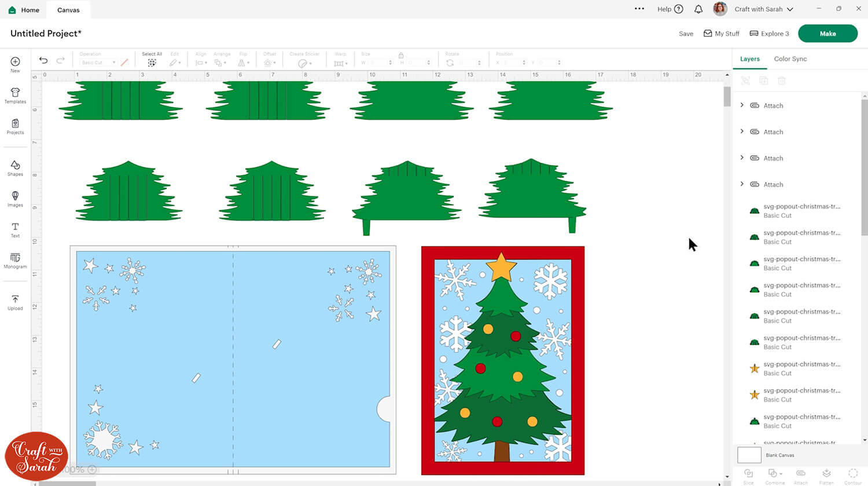The height and width of the screenshot is (486, 868).
Task: Click the Undo arrow in the toolbar
Action: point(43,60)
